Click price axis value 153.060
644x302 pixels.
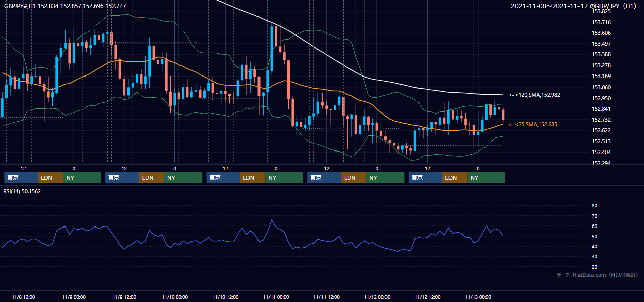601,87
